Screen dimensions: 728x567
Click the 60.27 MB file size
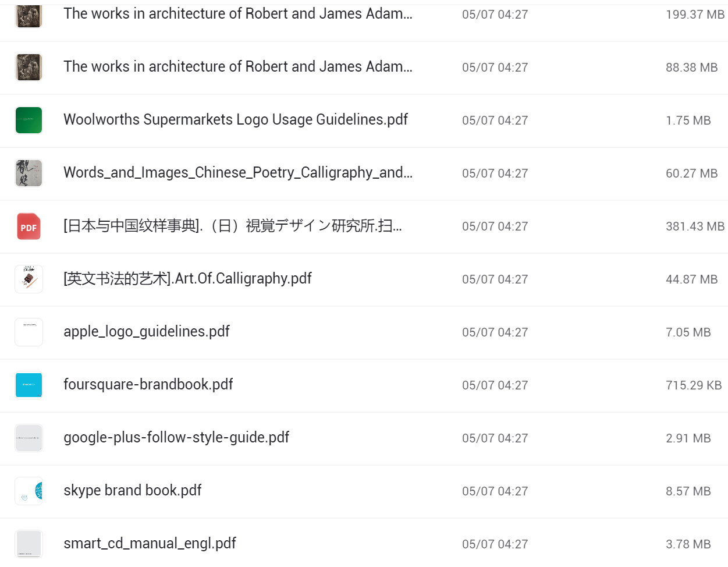691,173
